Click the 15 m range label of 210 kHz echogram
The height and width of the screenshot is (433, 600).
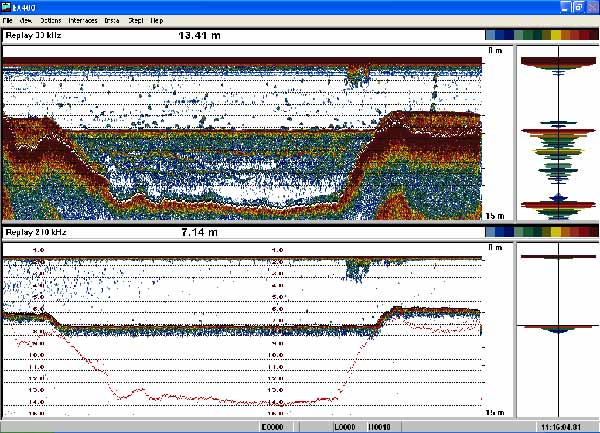[x=495, y=412]
